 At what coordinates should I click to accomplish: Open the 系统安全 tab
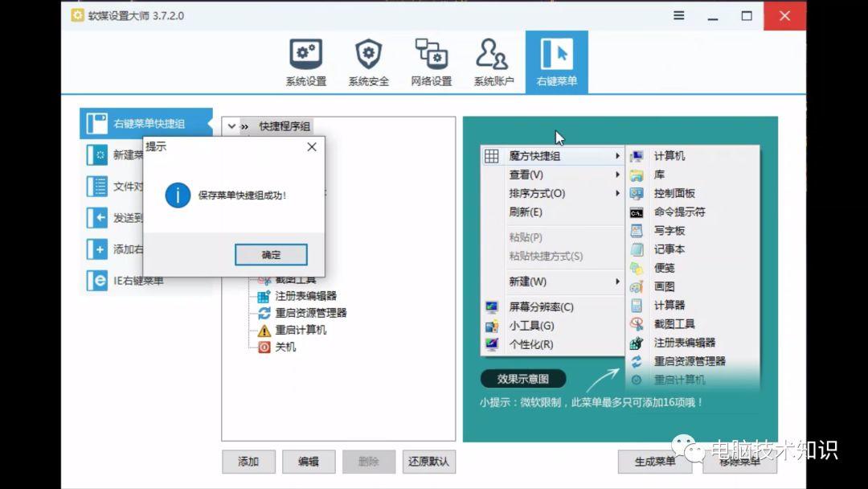pos(369,62)
